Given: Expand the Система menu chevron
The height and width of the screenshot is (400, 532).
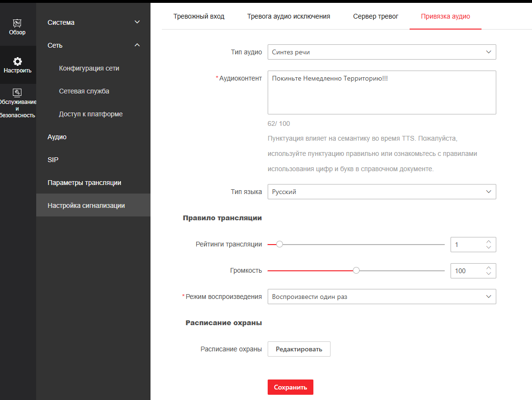Looking at the screenshot, I should click(x=137, y=22).
